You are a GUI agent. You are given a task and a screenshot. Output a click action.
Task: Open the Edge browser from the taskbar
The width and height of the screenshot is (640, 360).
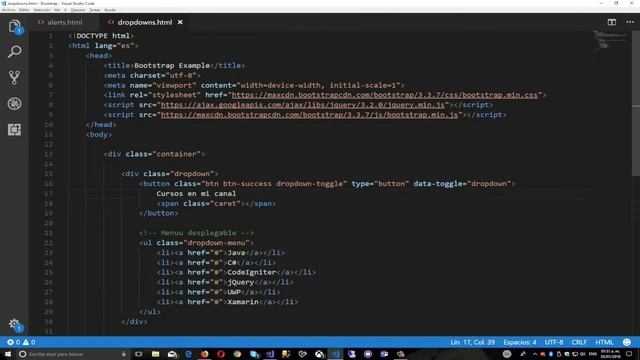point(188,354)
